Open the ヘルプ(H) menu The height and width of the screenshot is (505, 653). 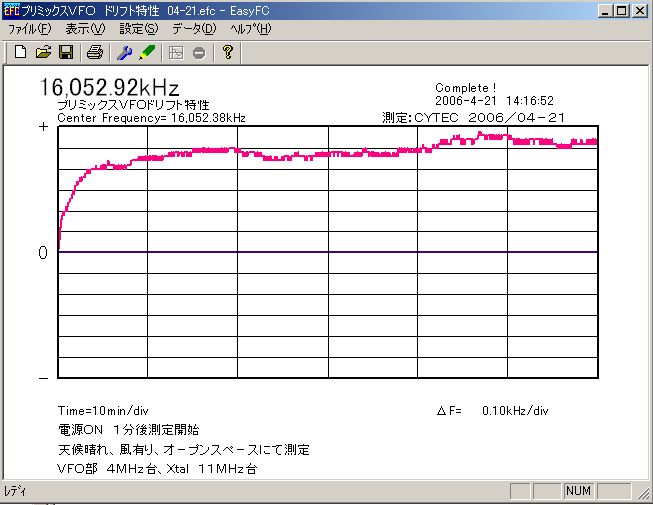click(251, 29)
